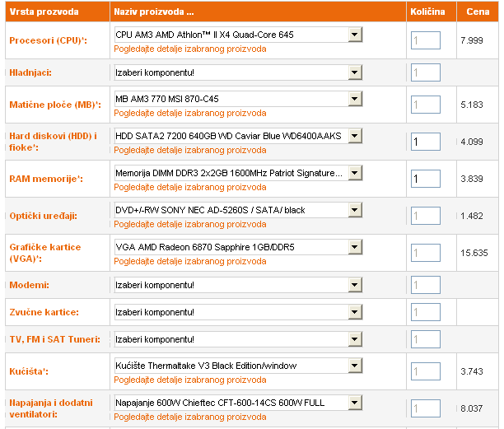Image resolution: width=504 pixels, height=429 pixels.
Task: Click the 'TV, FM i SAT Tuneri:' label
Action: tap(55, 339)
